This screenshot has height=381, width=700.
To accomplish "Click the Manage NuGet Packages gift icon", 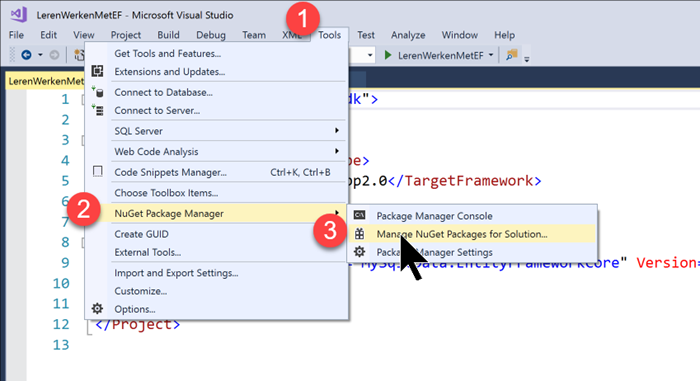I will [359, 234].
